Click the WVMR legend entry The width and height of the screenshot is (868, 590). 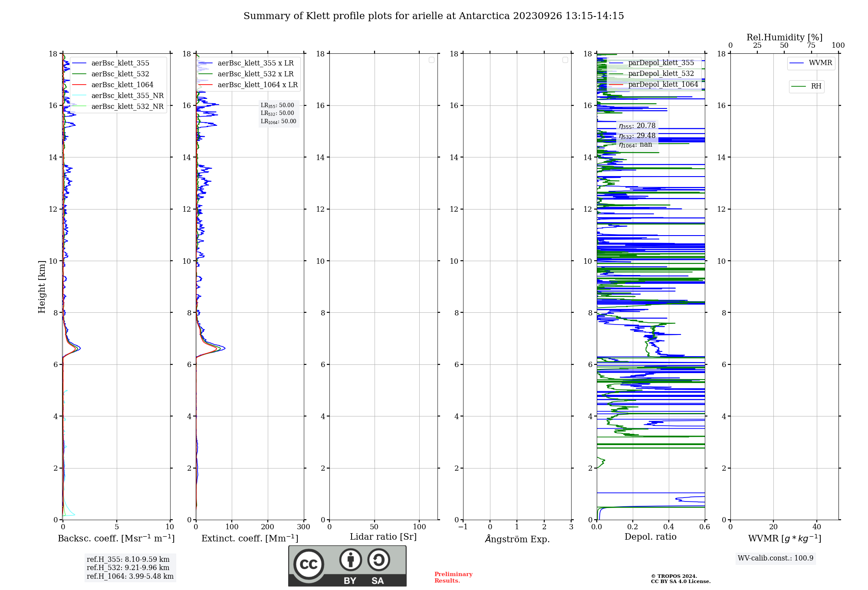(811, 63)
